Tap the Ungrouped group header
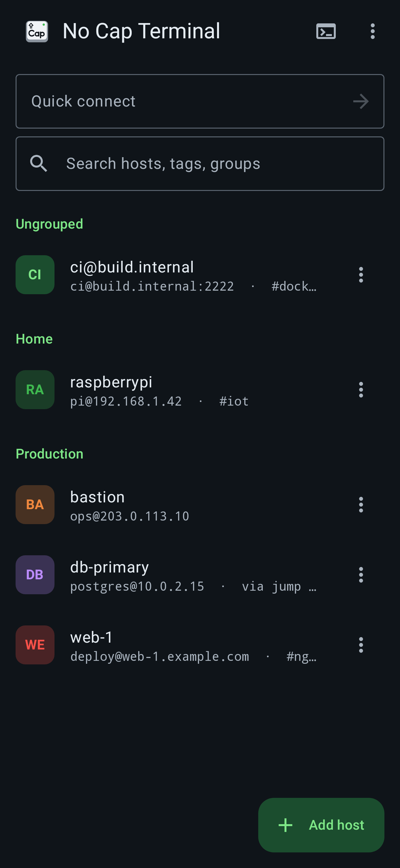This screenshot has height=868, width=400. click(x=50, y=224)
